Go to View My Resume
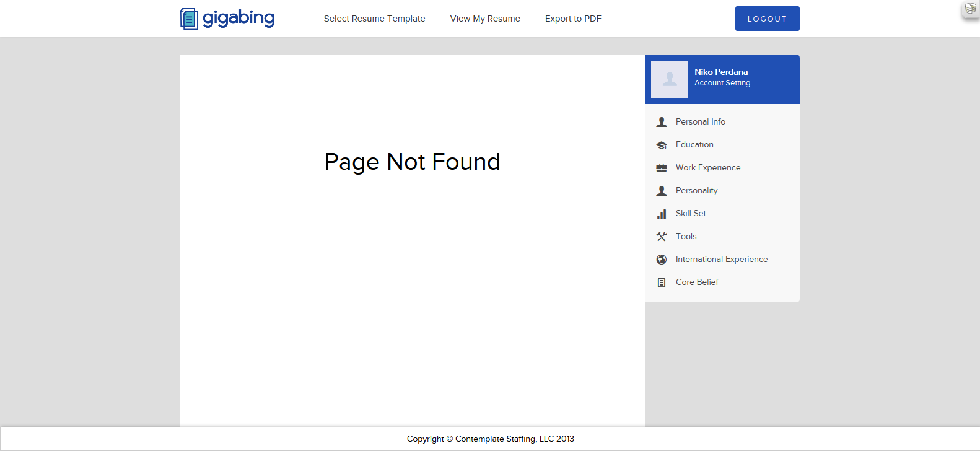Viewport: 980px width, 451px height. 485,19
